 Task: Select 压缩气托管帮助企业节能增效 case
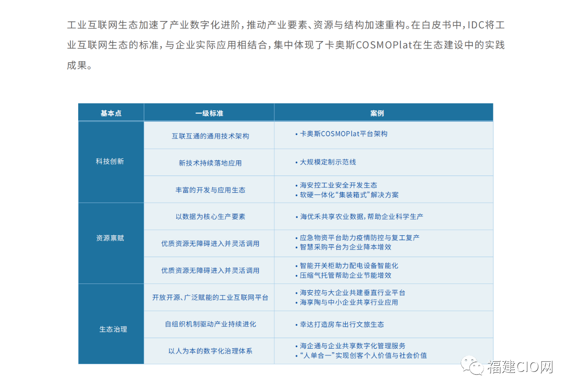[343, 275]
